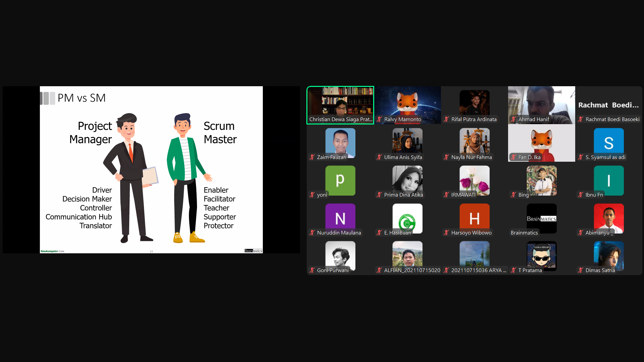
Task: Click the Rachmat Boedi Basoeki name tile
Action: (608, 105)
